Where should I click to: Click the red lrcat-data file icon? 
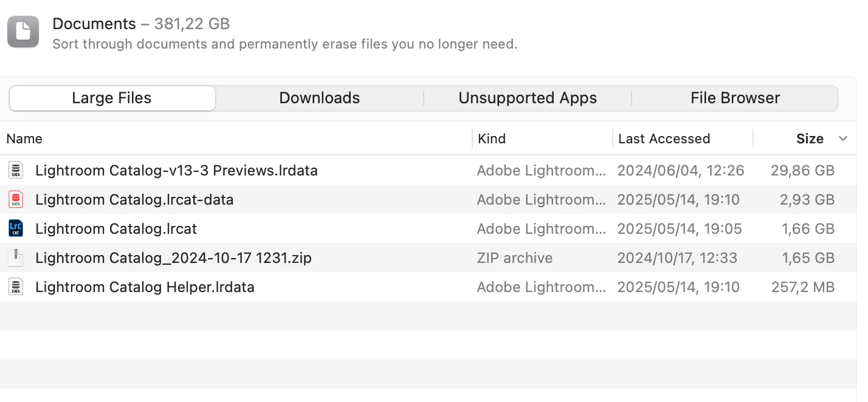pos(16,200)
